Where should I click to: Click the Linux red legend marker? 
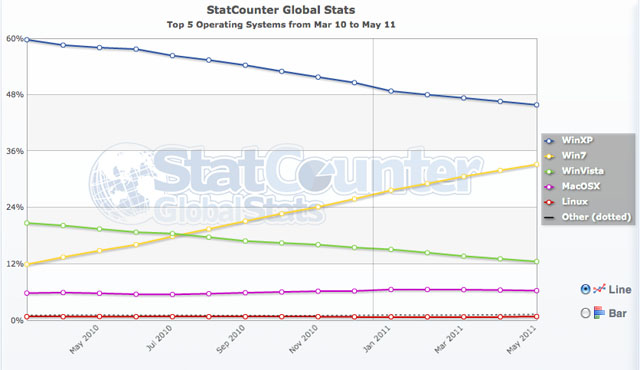(549, 202)
